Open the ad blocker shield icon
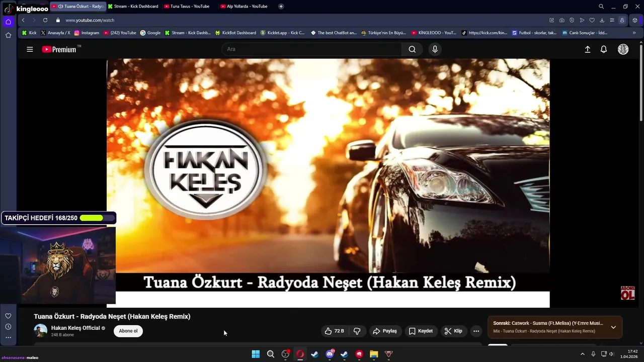This screenshot has width=644, height=362. point(572,20)
